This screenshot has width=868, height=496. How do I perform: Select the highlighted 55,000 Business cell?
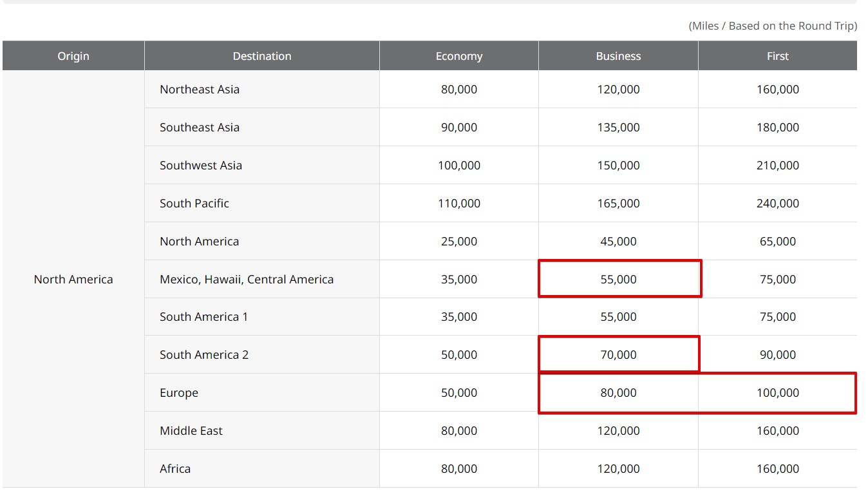(x=619, y=278)
